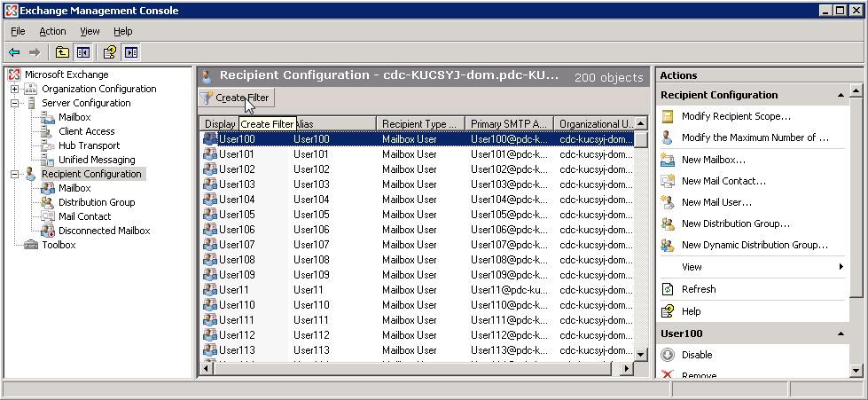Image resolution: width=868 pixels, height=400 pixels.
Task: Sort by Recipient Type column header
Action: pos(421,123)
